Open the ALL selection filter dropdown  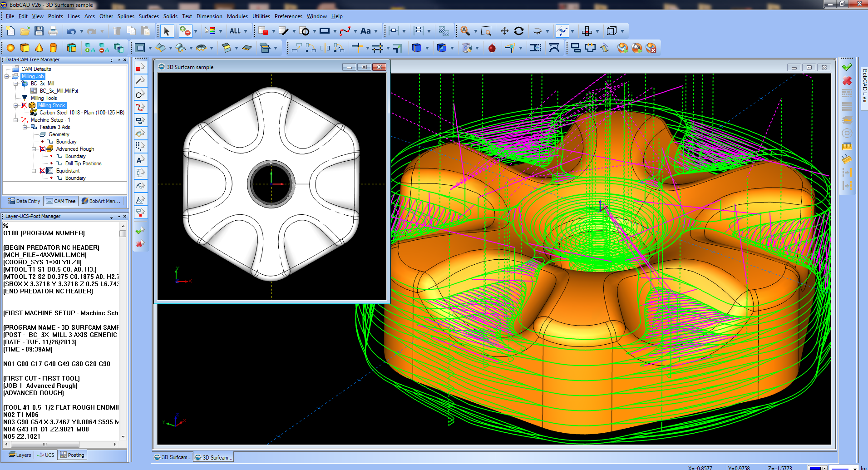coord(246,31)
